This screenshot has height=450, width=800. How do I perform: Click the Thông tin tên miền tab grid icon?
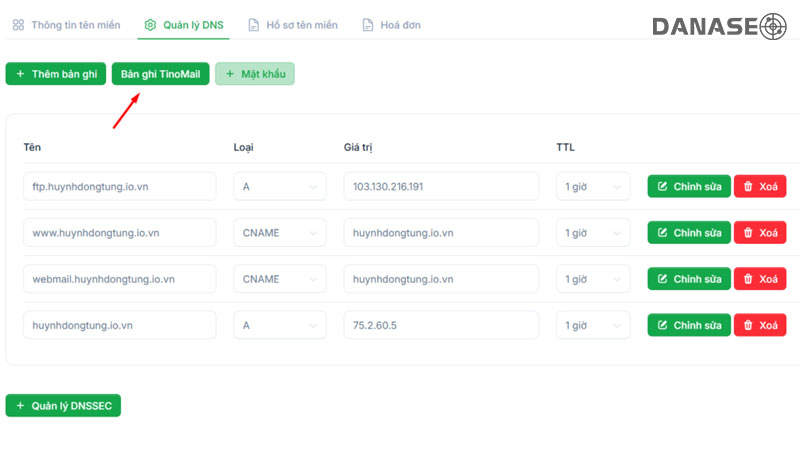pyautogui.click(x=18, y=25)
